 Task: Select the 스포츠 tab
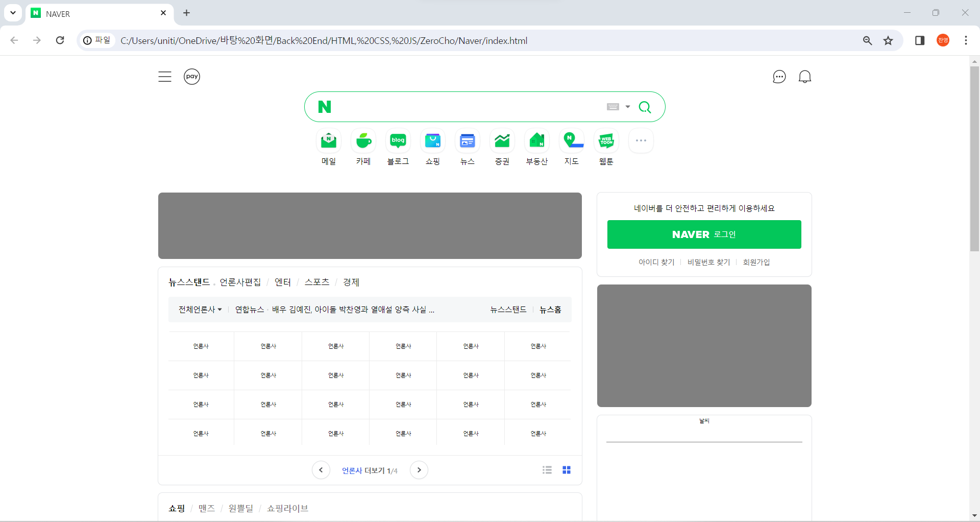pyautogui.click(x=317, y=282)
